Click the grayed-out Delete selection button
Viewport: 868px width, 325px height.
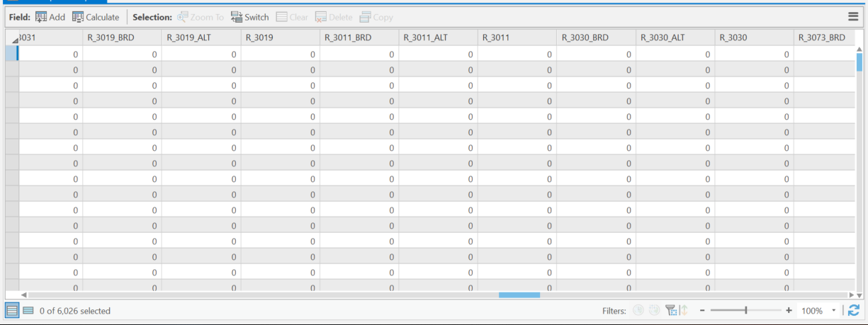pos(334,17)
